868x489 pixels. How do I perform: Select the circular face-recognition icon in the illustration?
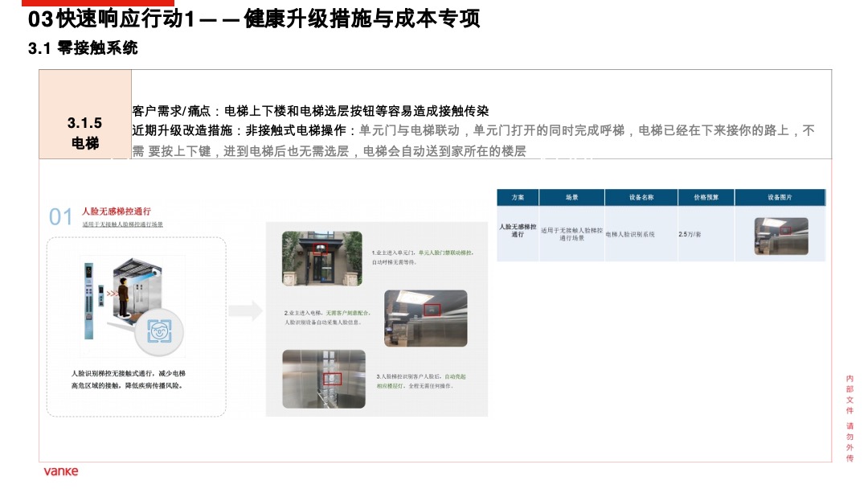click(x=160, y=329)
